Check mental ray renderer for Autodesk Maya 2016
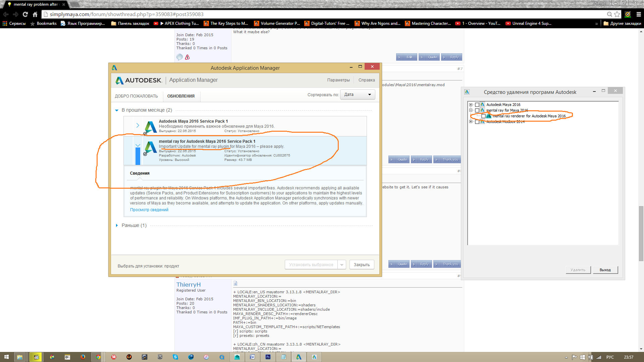Image resolution: width=644 pixels, height=362 pixels. (483, 116)
